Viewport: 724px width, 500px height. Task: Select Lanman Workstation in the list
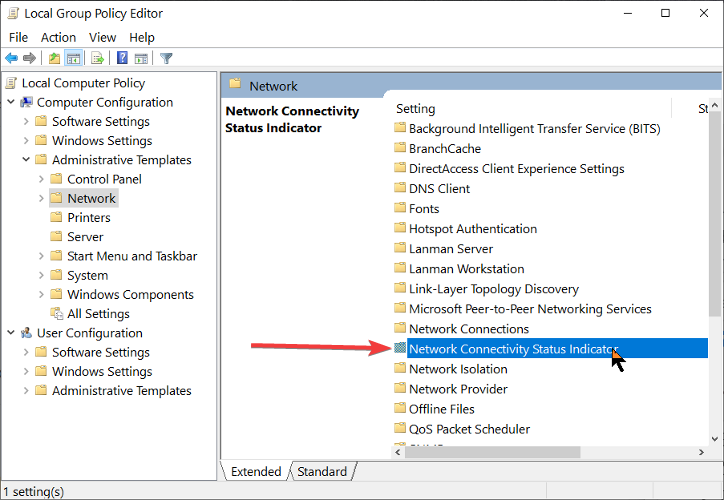pos(466,268)
